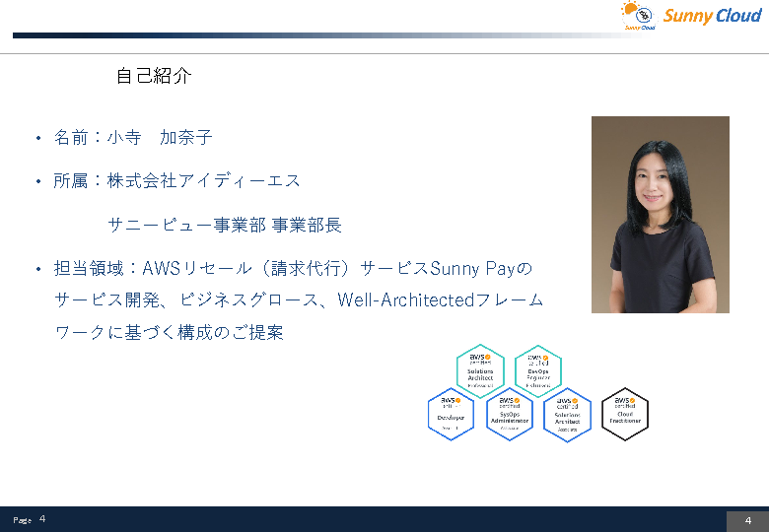The width and height of the screenshot is (769, 532).
Task: Click the slide title 自己紹介
Action: pos(154,76)
